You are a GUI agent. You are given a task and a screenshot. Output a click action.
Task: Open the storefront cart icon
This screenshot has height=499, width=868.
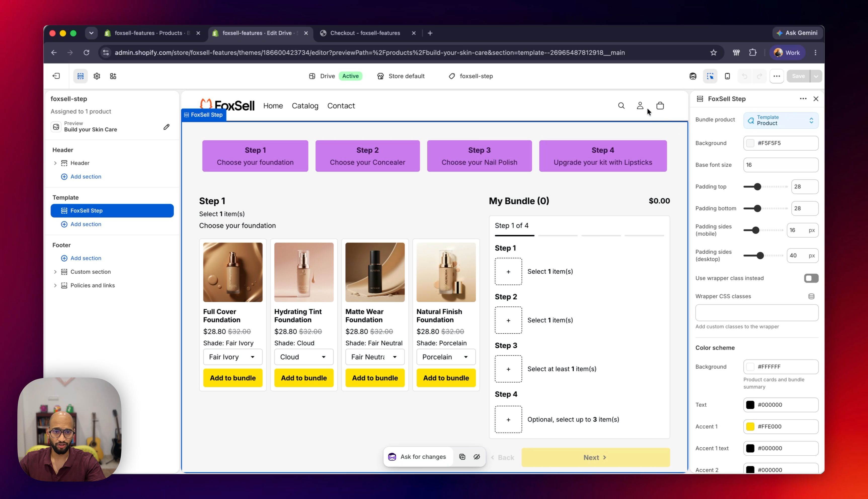coord(660,105)
